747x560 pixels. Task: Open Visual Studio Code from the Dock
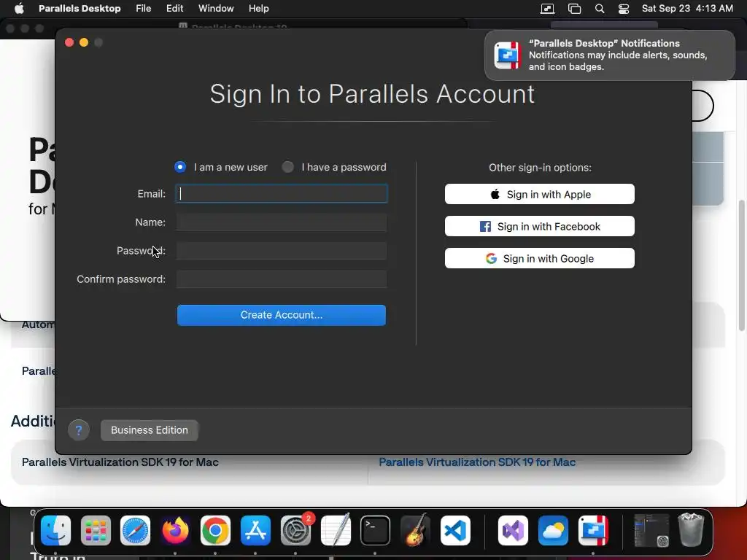coord(455,531)
